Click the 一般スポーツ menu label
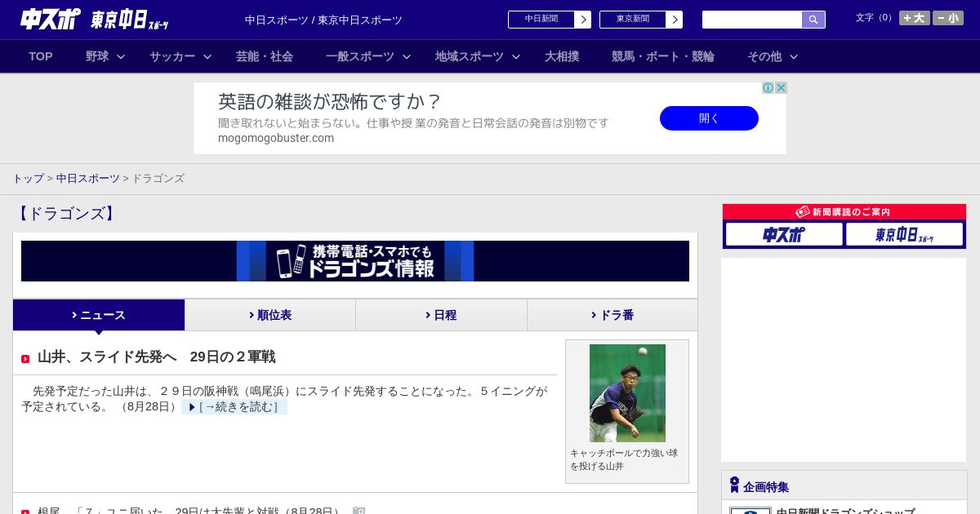This screenshot has width=980, height=514. (360, 56)
